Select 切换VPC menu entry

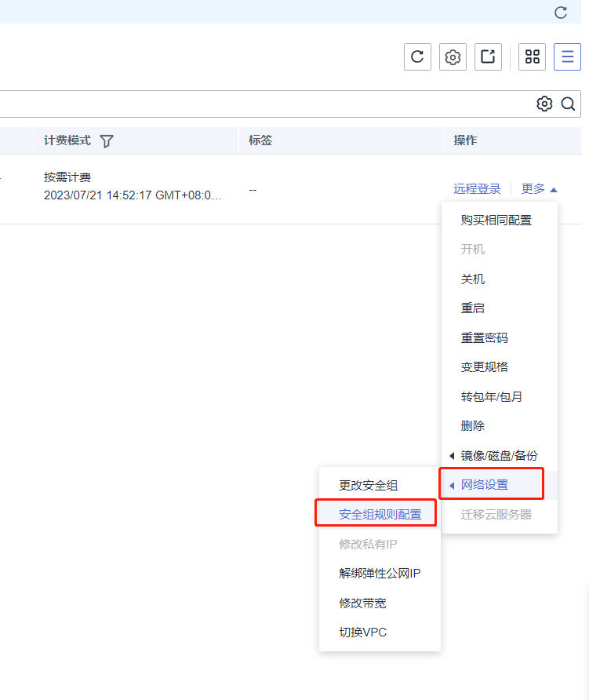coord(362,632)
